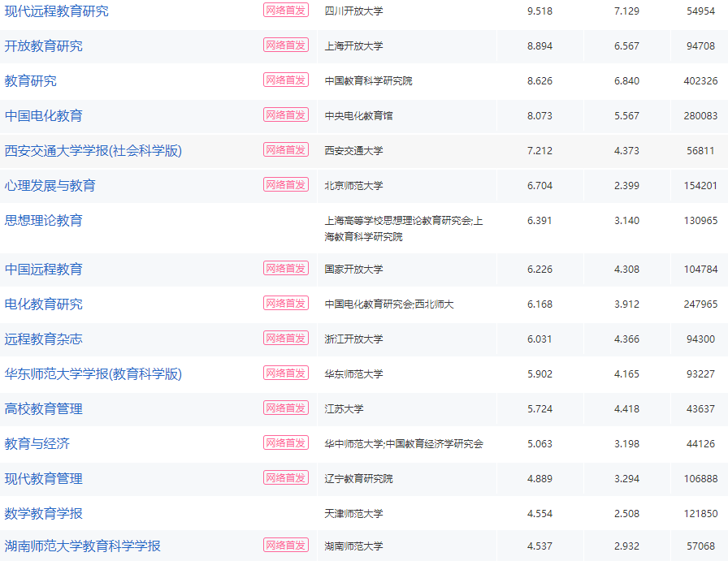This screenshot has width=728, height=561.
Task: Click 网络首发 badge beside 高校教育管理
Action: 286,408
